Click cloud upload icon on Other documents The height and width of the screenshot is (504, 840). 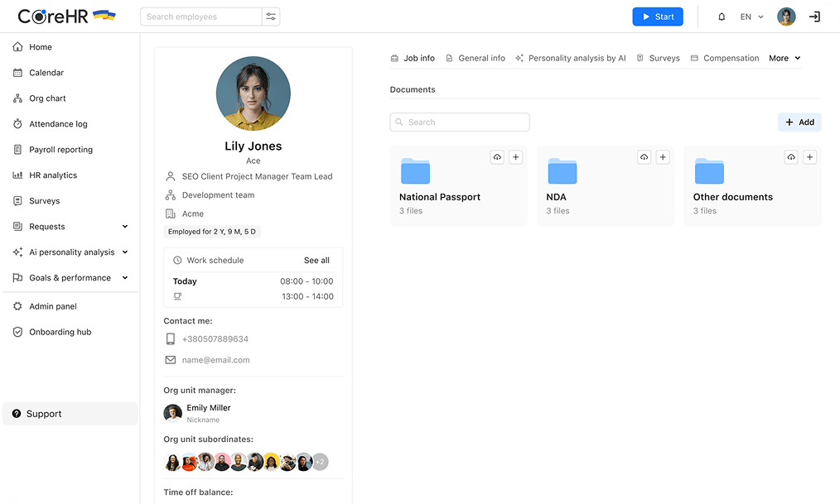791,156
